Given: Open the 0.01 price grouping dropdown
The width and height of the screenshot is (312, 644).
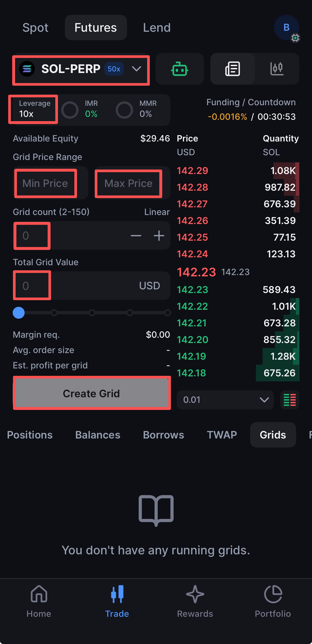Looking at the screenshot, I should (225, 400).
